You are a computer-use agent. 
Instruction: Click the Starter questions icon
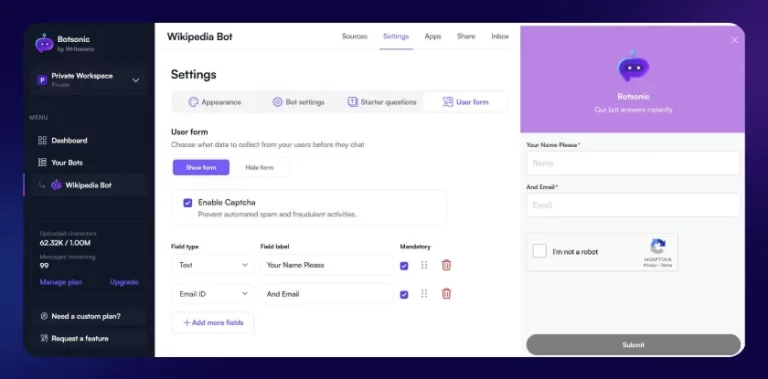[353, 102]
